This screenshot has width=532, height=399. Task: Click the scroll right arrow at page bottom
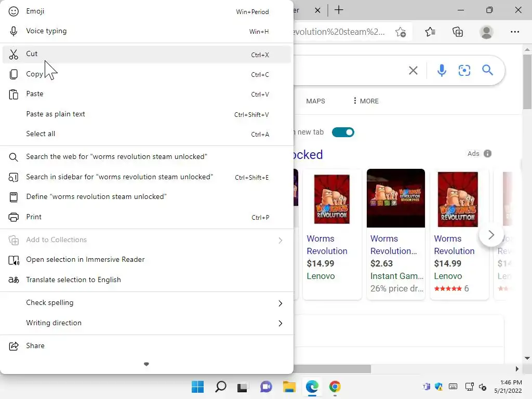point(517,369)
